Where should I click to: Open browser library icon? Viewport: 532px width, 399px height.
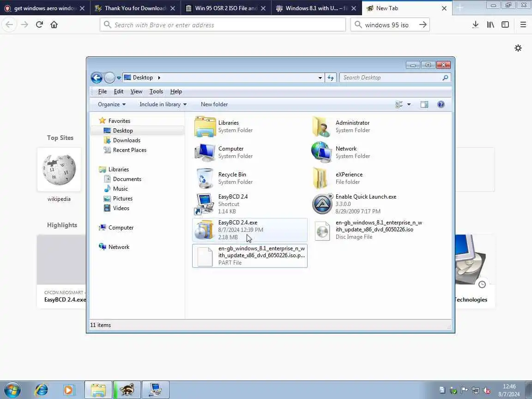point(490,24)
